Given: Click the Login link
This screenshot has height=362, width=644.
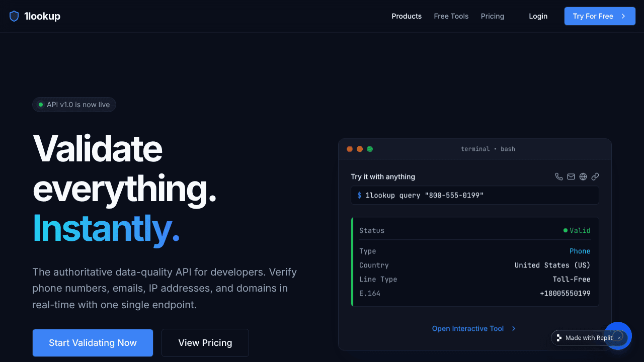Looking at the screenshot, I should tap(538, 16).
